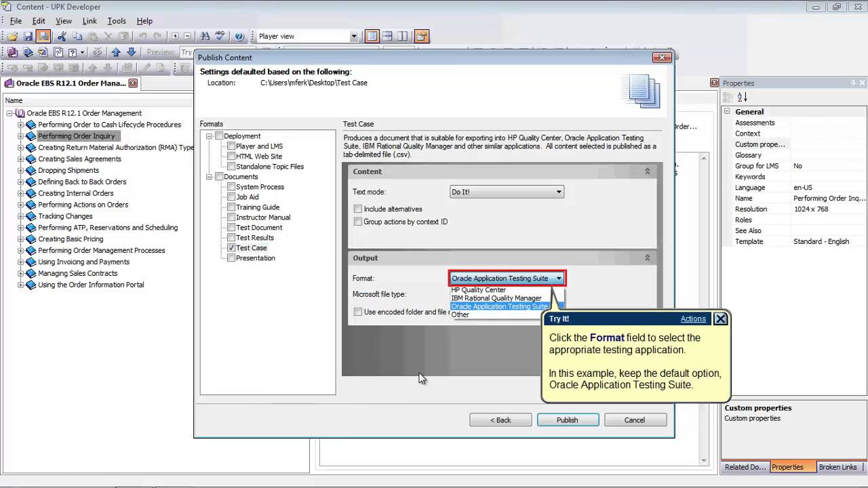Click the Cancel button
Image resolution: width=868 pixels, height=488 pixels.
(635, 420)
